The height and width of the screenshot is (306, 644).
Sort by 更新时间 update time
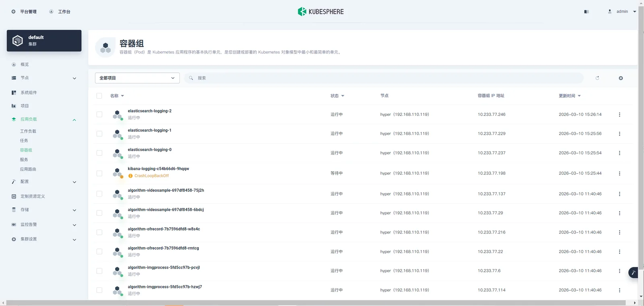[x=570, y=96]
